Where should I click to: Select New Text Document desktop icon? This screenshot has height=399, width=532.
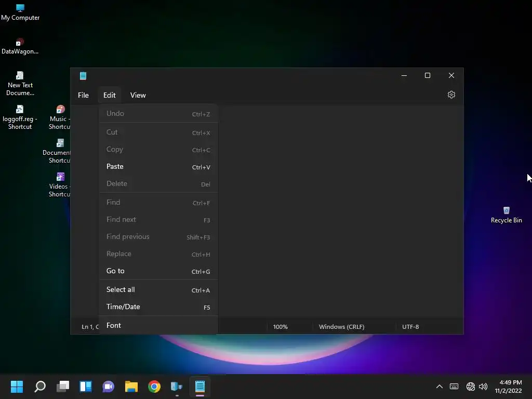[20, 84]
